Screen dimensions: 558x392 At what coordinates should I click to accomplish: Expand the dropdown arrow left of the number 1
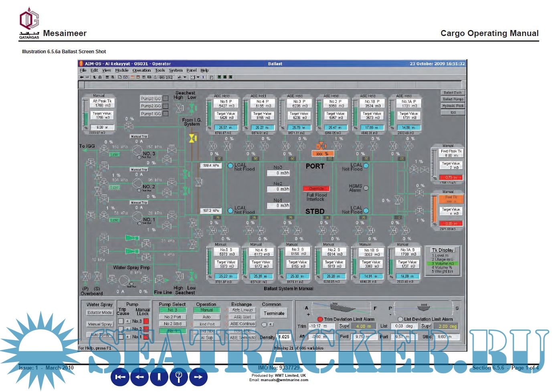coord(198,77)
